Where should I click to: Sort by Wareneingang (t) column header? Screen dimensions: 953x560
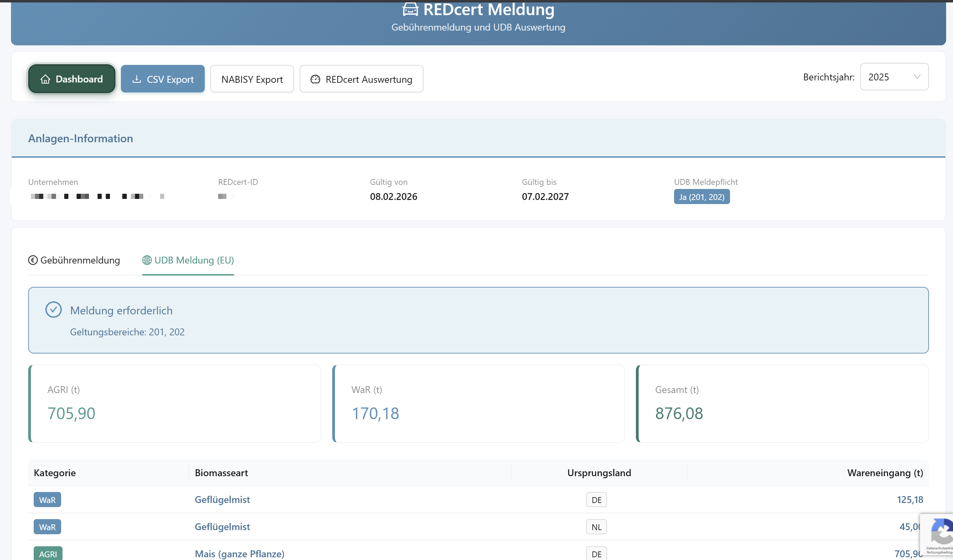pos(885,473)
